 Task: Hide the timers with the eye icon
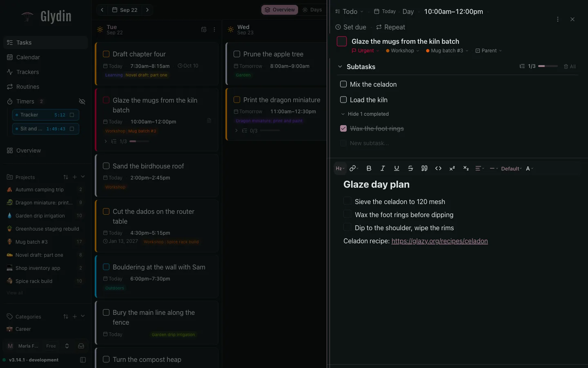coord(82,101)
